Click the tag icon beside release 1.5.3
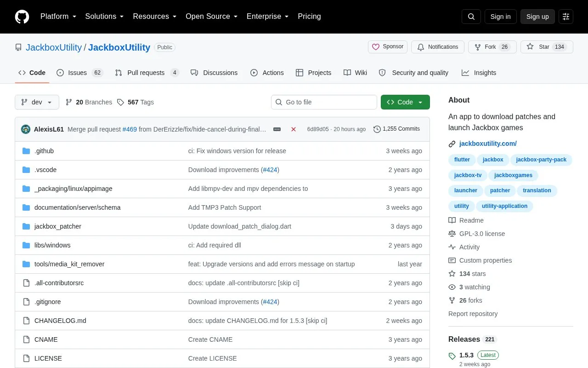This screenshot has height=368, width=588. point(452,356)
